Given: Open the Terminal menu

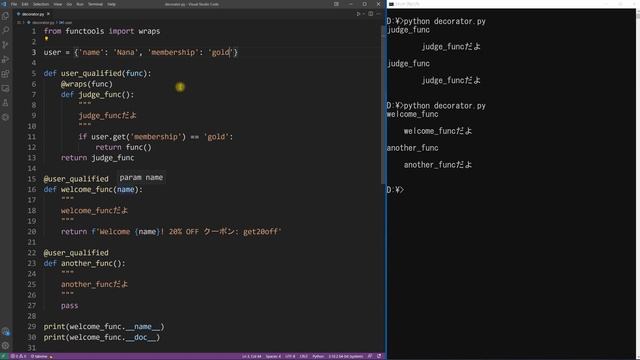Looking at the screenshot, I should coord(96,4).
